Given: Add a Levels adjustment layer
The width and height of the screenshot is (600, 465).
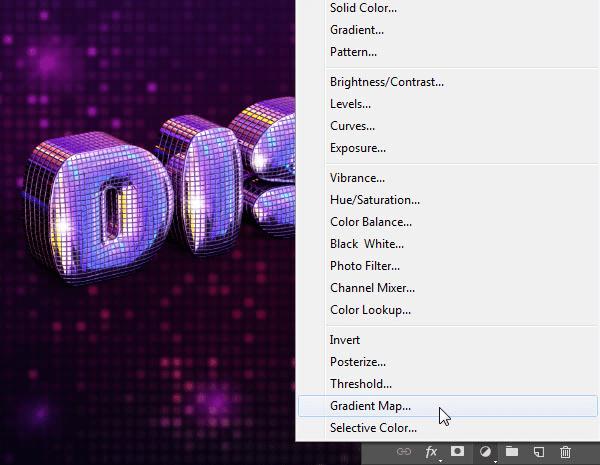Looking at the screenshot, I should click(350, 104).
